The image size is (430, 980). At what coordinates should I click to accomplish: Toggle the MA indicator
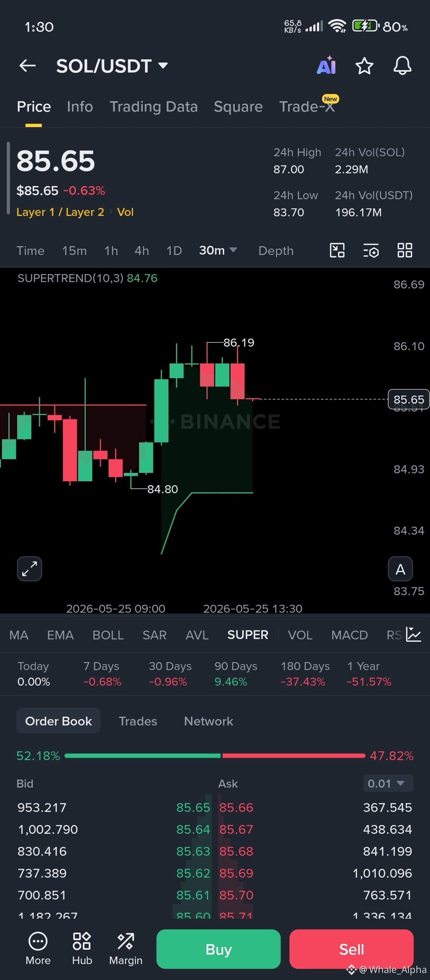pyautogui.click(x=19, y=635)
